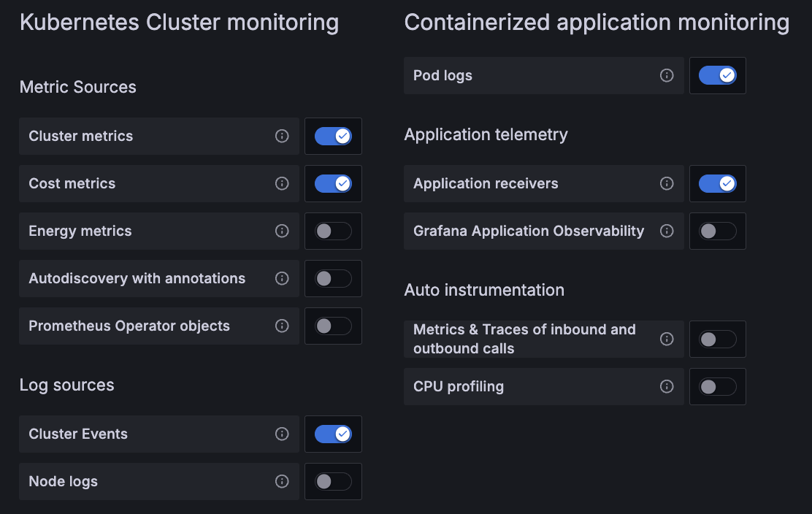Open info tooltip for Autodiscovery with annotations
The image size is (812, 514).
point(282,278)
